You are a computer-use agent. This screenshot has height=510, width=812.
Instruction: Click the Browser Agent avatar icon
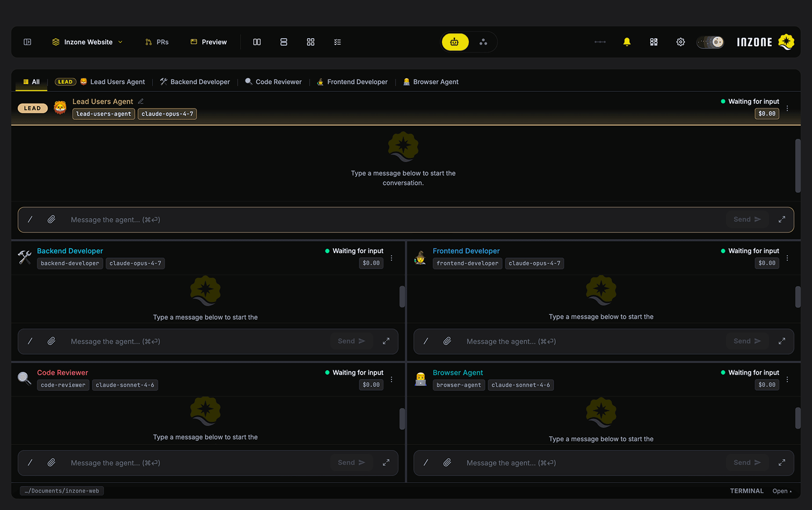click(421, 379)
